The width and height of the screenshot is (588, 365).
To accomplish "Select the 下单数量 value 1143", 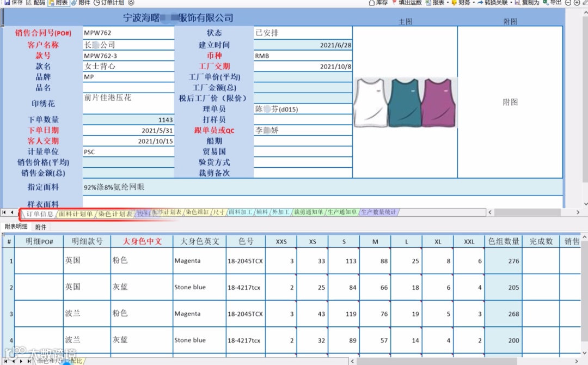I will click(128, 120).
